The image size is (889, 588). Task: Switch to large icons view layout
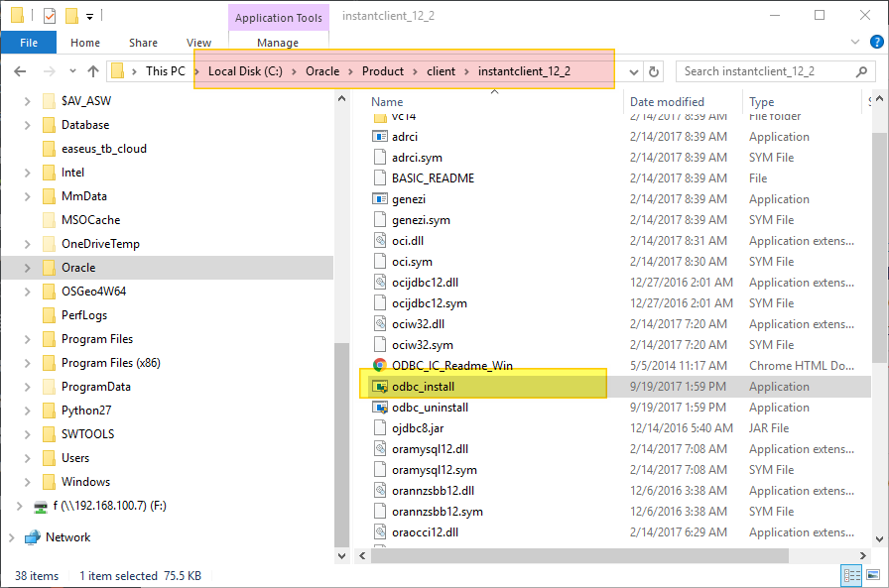(873, 575)
